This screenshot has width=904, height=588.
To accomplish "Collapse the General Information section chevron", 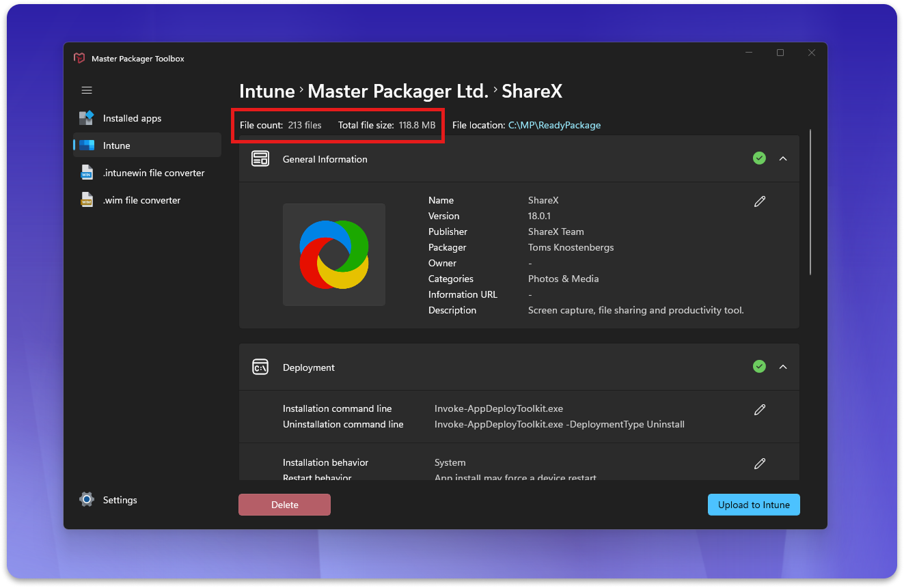I will click(x=783, y=158).
